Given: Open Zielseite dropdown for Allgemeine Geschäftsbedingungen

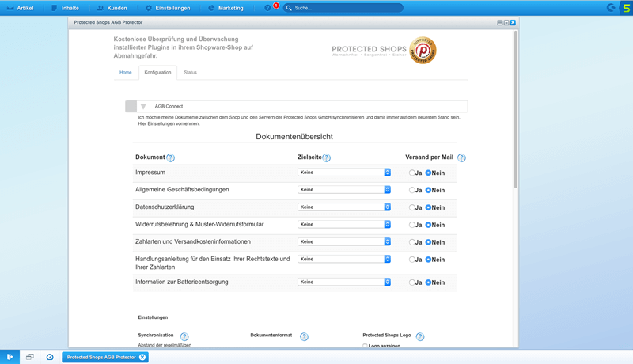Looking at the screenshot, I should (x=344, y=190).
